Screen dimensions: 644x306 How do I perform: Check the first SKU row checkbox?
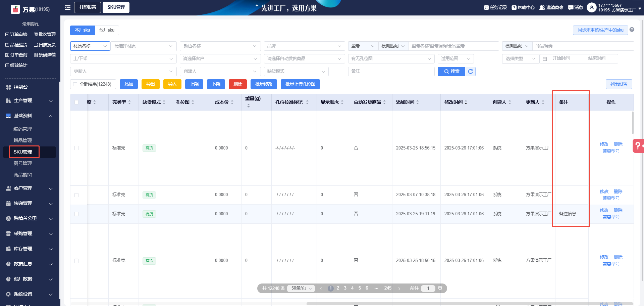point(76,148)
